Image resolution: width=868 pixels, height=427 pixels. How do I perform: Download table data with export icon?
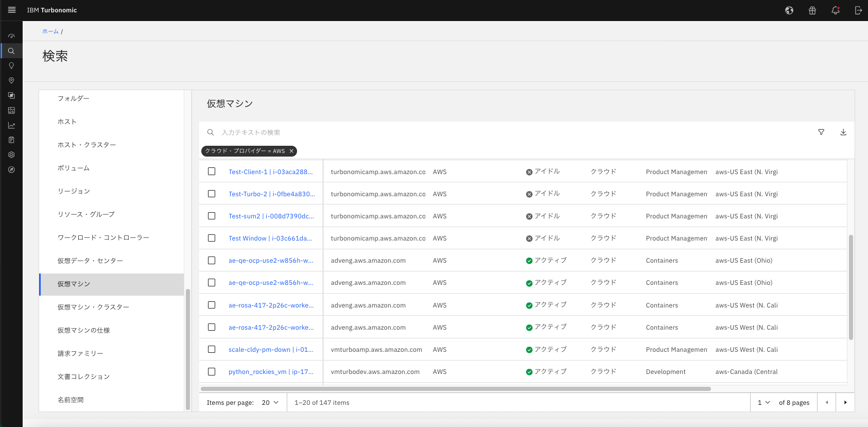[843, 132]
